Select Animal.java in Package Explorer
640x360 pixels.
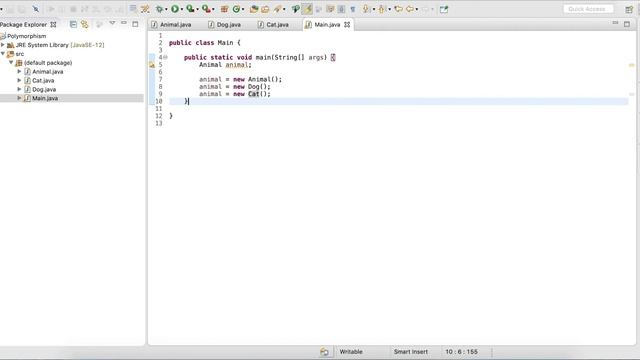tap(47, 71)
